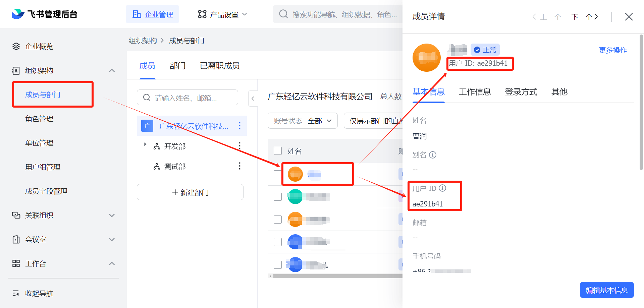
Task: Collapse the 工作台 sidebar section
Action: (112, 263)
